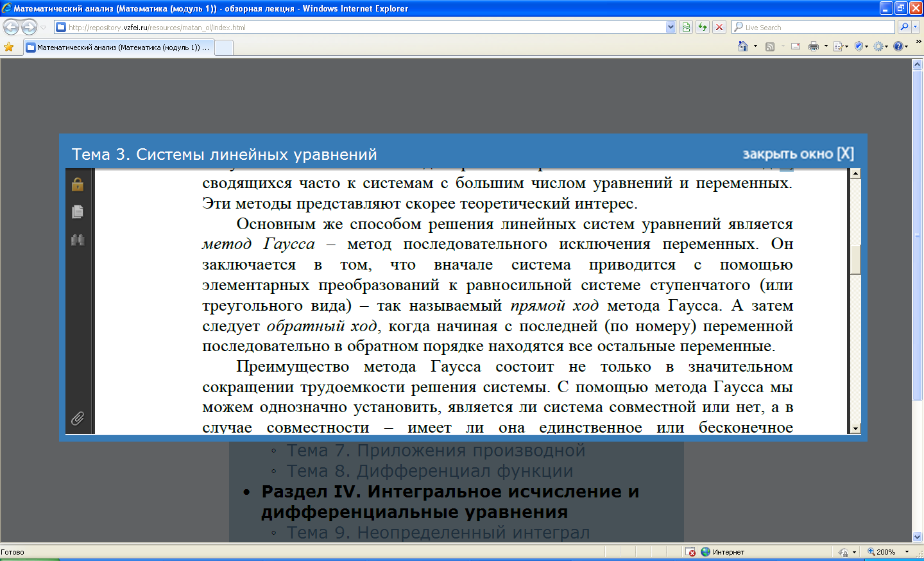Open the Page menu icon
The image size is (924, 561).
pos(840,46)
